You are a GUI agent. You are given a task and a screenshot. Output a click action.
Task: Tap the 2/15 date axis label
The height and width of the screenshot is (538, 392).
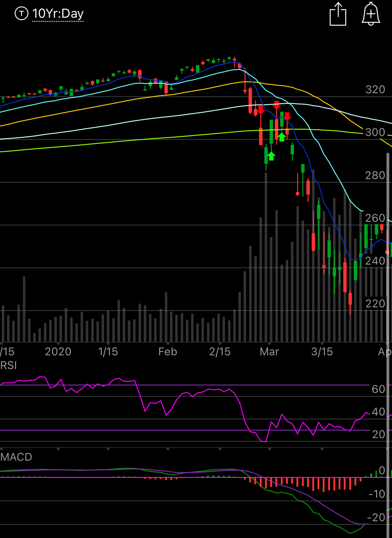coord(220,352)
